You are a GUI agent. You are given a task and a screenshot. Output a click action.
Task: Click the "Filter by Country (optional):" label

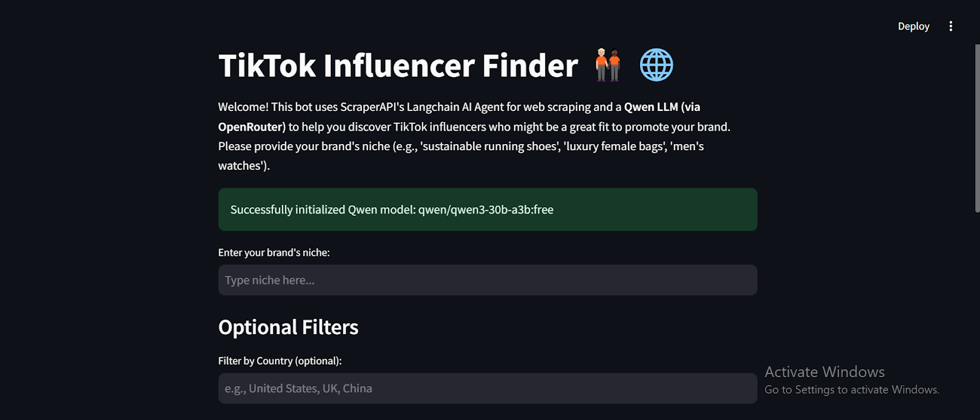[280, 361]
